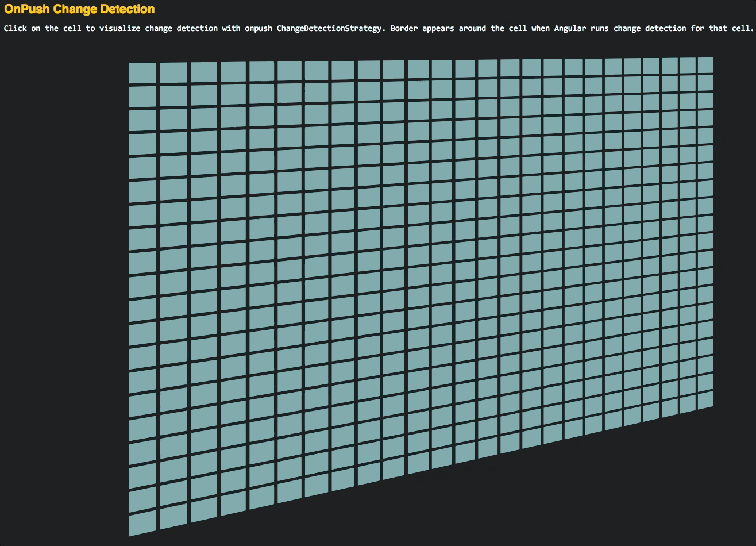Select the second cell in the leftmost column

click(142, 97)
